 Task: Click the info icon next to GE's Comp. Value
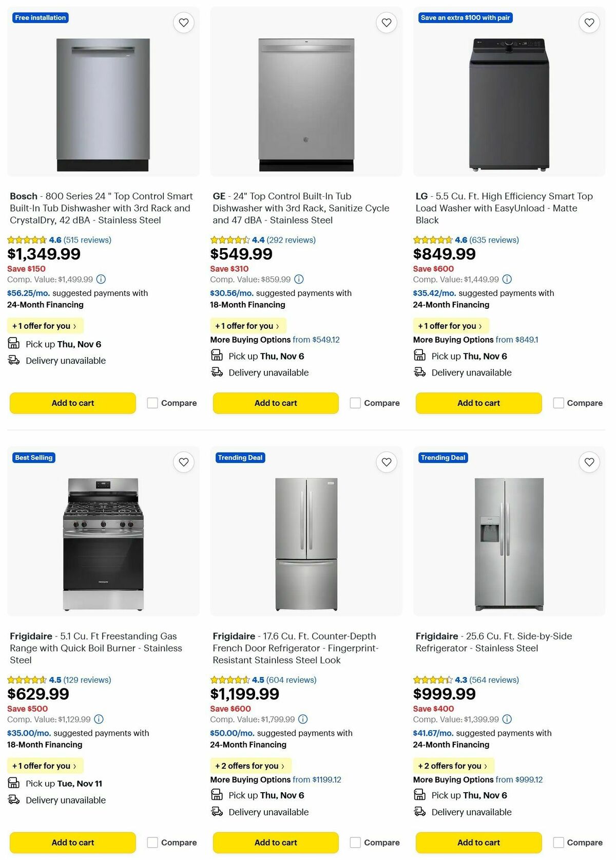coord(298,279)
